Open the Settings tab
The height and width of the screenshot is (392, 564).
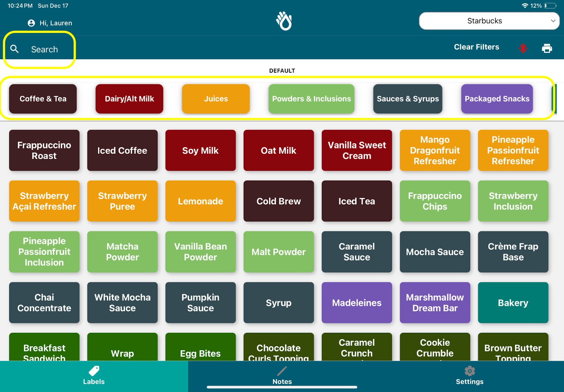(x=470, y=376)
